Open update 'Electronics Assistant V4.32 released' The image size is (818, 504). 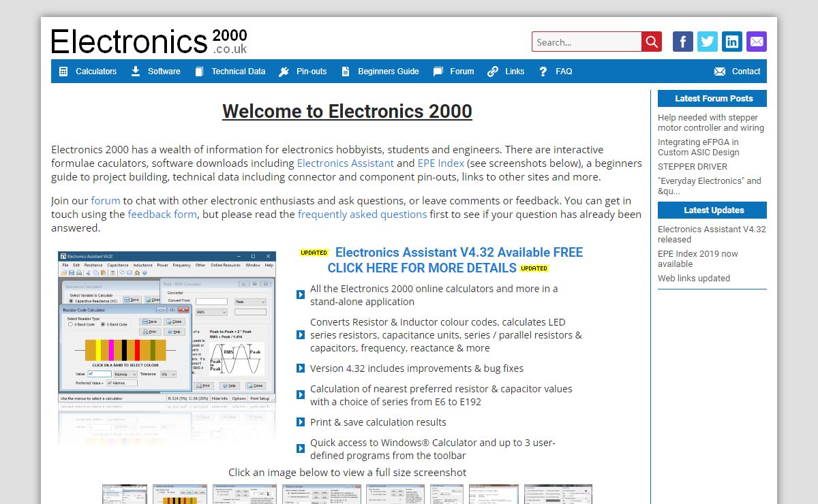pos(712,234)
